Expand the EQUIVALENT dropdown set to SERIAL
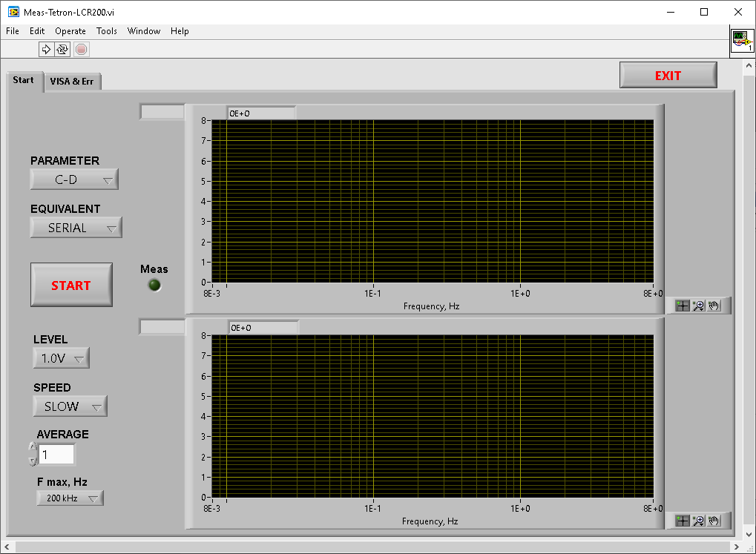The height and width of the screenshot is (554, 756). point(76,228)
